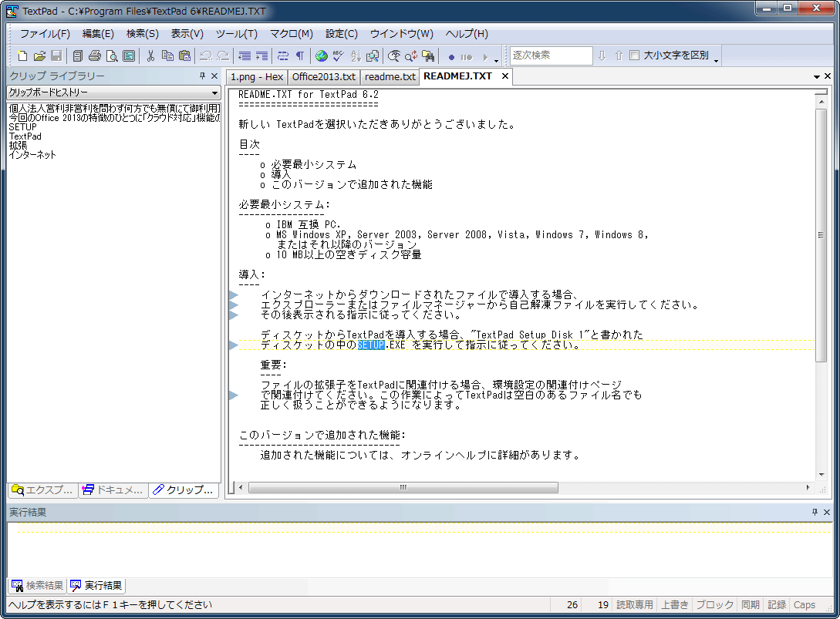Close the 実行結果 panel
Image resolution: width=840 pixels, height=619 pixels.
click(827, 512)
